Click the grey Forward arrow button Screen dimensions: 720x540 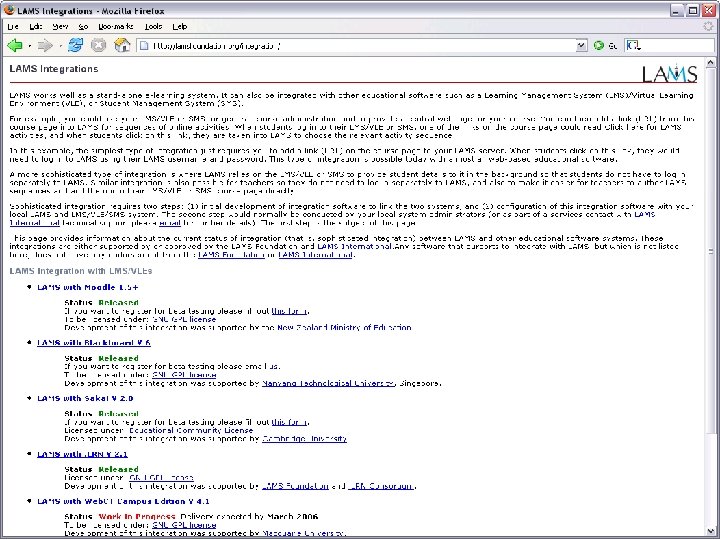click(x=45, y=45)
